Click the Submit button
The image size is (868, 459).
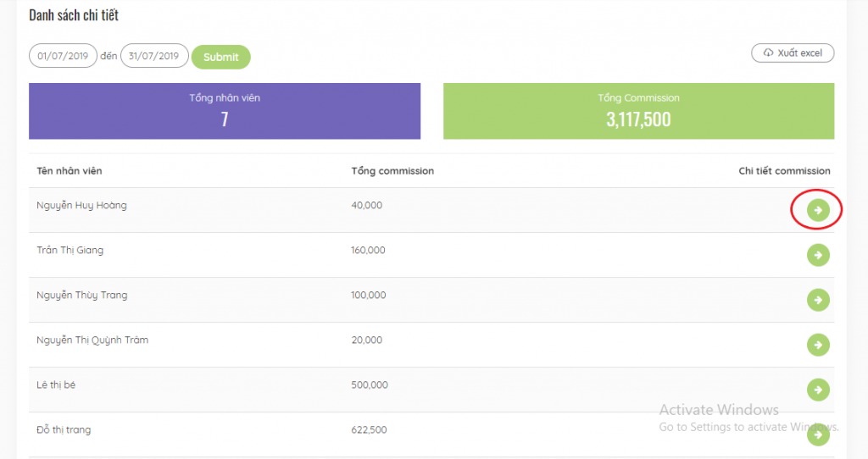click(x=221, y=57)
